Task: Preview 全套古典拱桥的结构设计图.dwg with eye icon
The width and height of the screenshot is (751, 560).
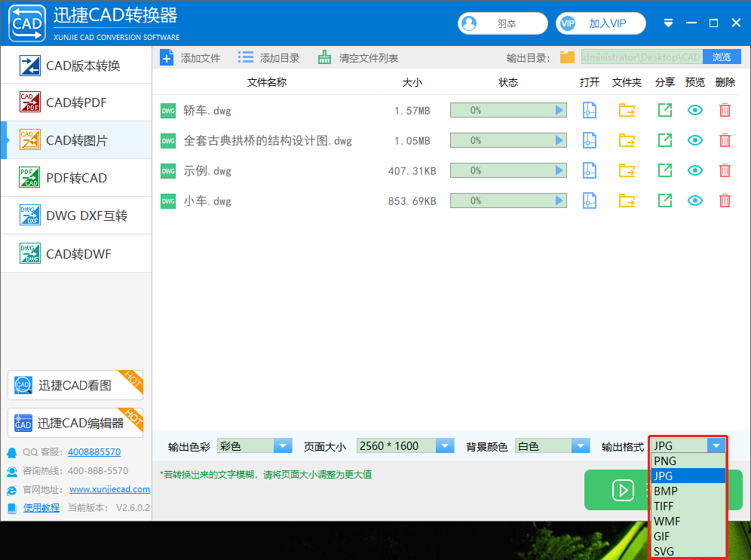Action: [695, 141]
